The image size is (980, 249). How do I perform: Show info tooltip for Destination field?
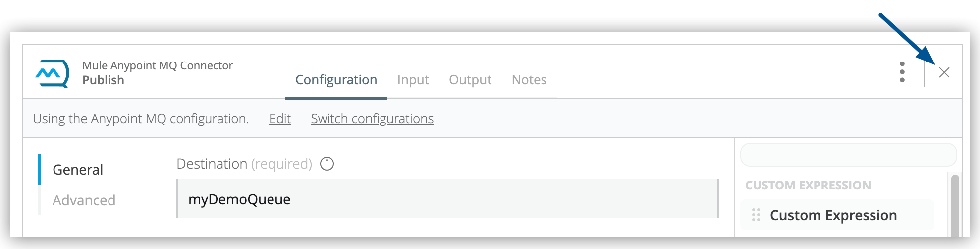click(x=327, y=164)
